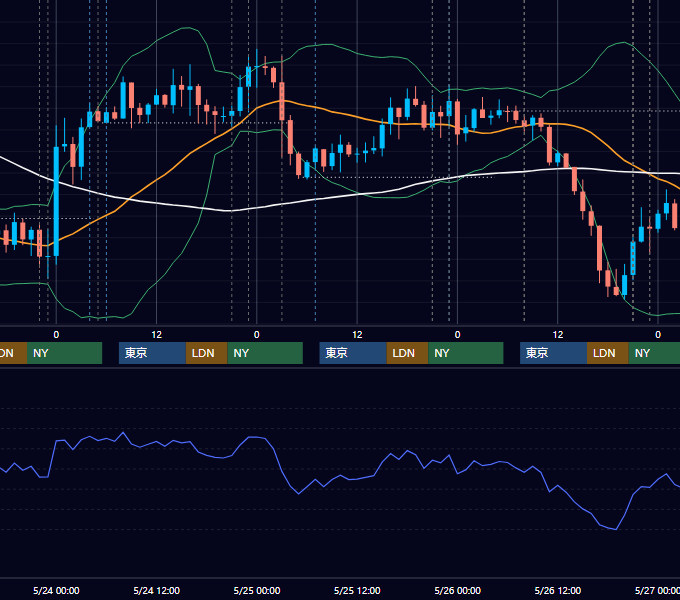680x600 pixels.
Task: Select the LDN session block of 5/25
Action: [407, 353]
